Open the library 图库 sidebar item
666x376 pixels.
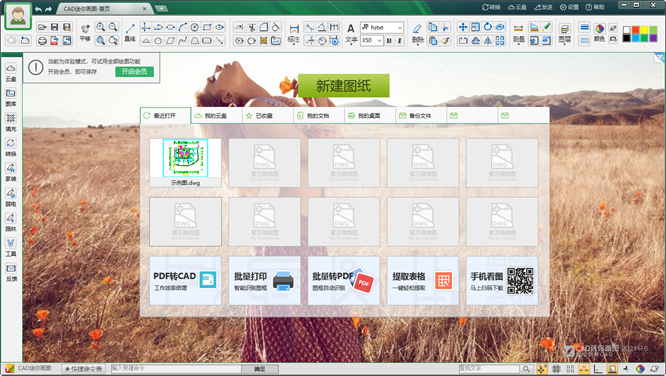point(11,98)
